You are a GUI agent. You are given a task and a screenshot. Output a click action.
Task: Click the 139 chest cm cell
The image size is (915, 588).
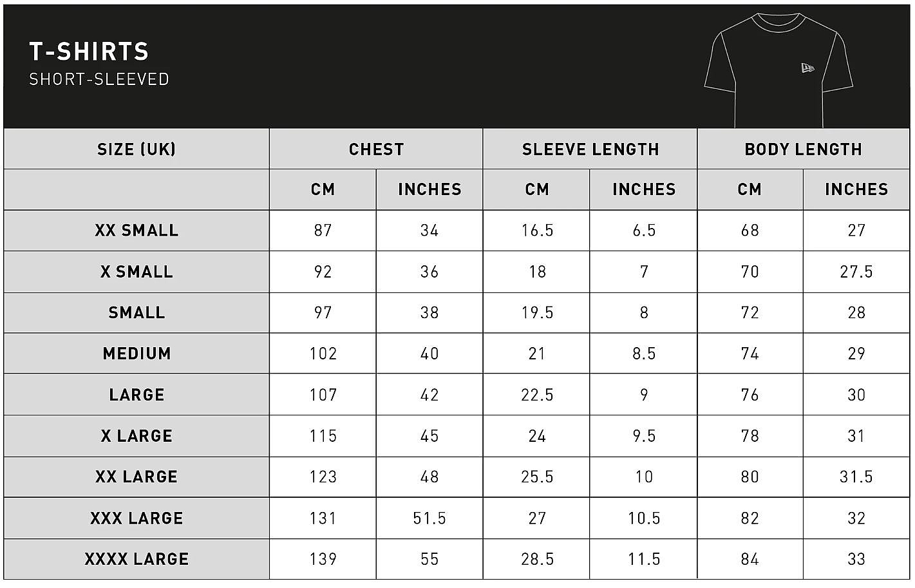point(323,559)
